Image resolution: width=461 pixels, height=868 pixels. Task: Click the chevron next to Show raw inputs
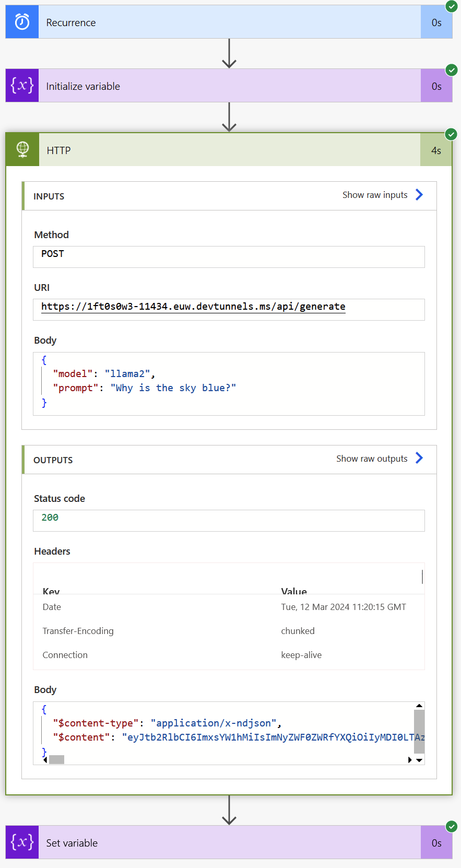pos(419,195)
